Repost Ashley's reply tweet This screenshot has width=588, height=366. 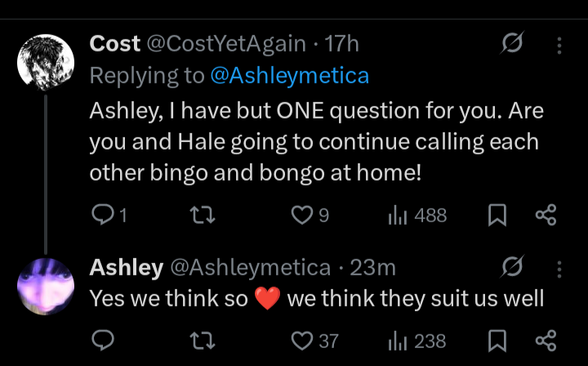[x=200, y=340]
